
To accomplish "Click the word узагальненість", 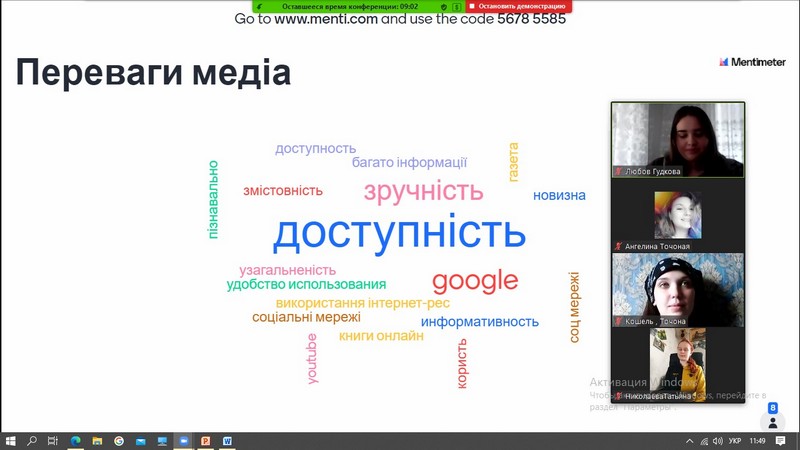I will point(288,270).
